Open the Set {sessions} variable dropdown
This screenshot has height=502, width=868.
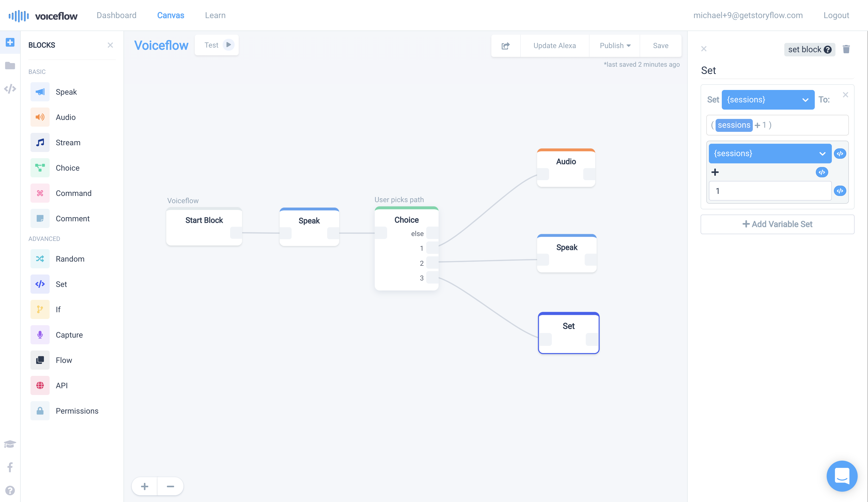click(x=768, y=100)
